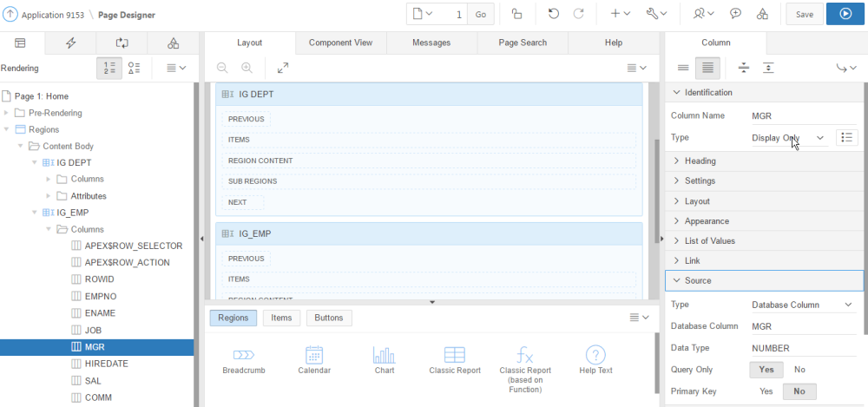Open the Create plus menu
The width and height of the screenshot is (868, 407).
620,15
